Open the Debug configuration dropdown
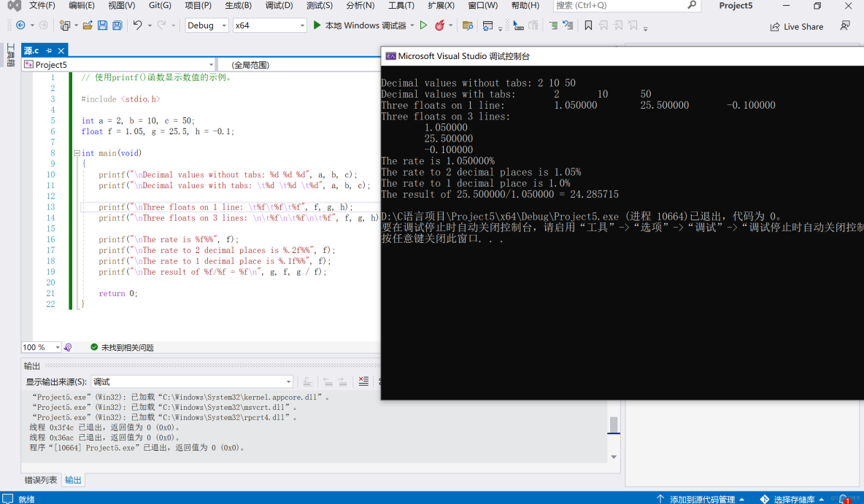 (206, 26)
